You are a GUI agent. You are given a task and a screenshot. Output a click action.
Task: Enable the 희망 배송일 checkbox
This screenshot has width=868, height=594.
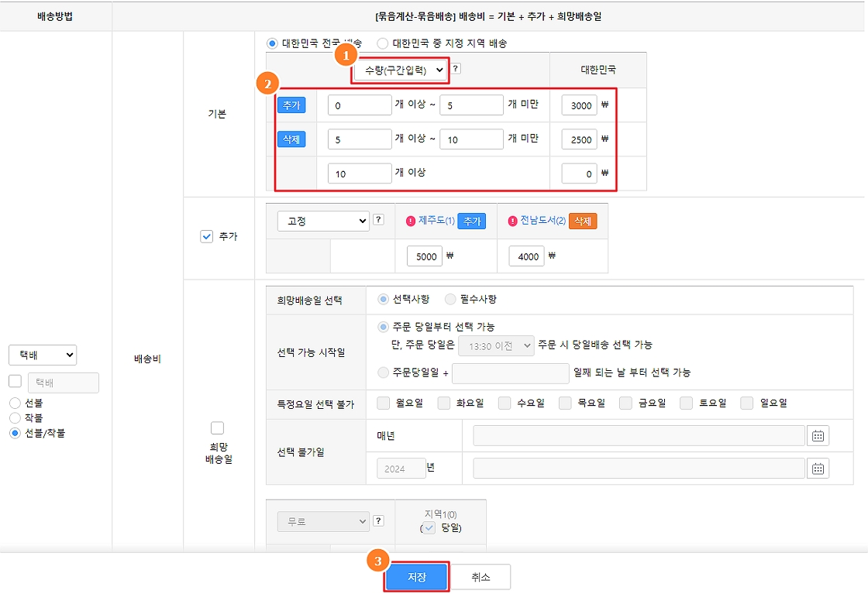[x=217, y=428]
